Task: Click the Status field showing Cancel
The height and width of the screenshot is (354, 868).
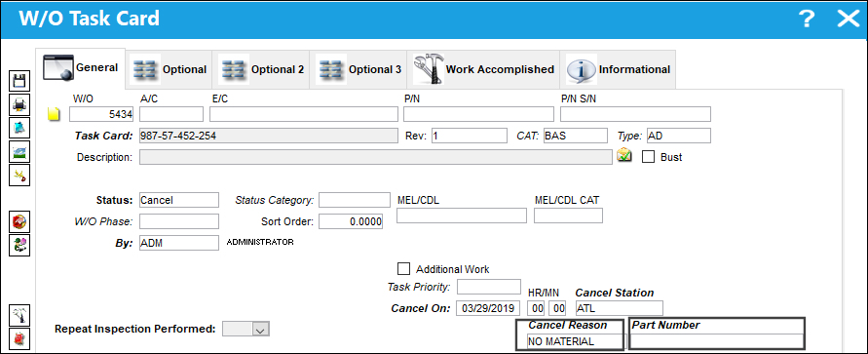Action: pyautogui.click(x=179, y=200)
